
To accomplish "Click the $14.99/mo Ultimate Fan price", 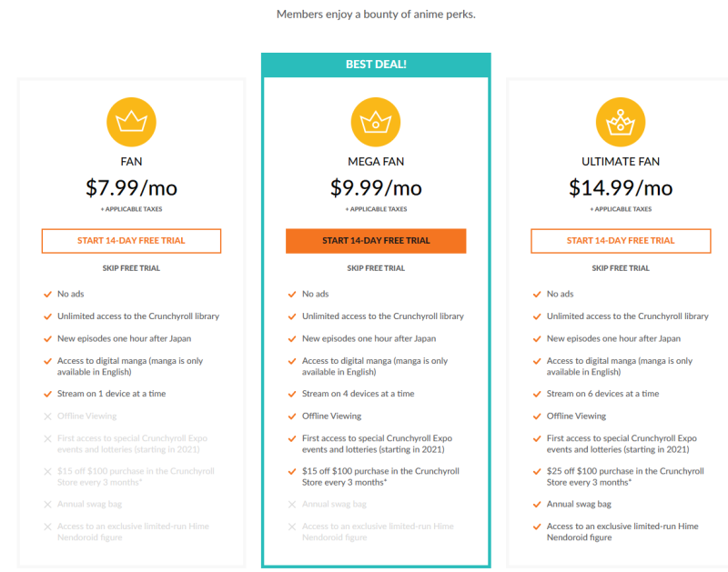I will (x=621, y=188).
